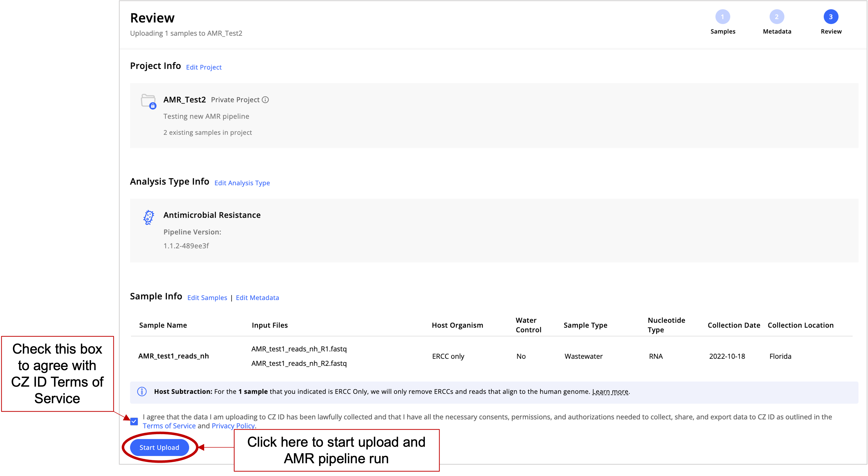Click Learn more about host subtraction

click(610, 391)
